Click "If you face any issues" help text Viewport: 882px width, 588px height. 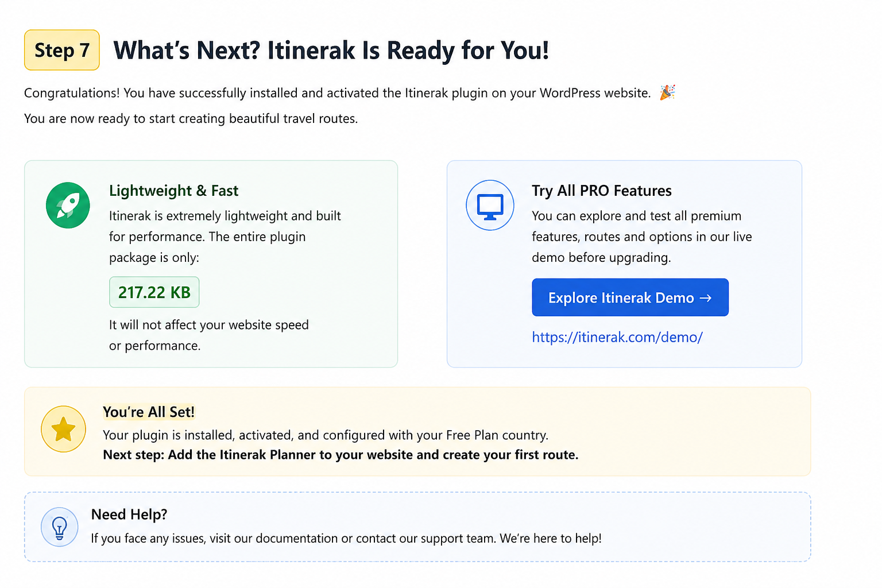click(x=346, y=539)
